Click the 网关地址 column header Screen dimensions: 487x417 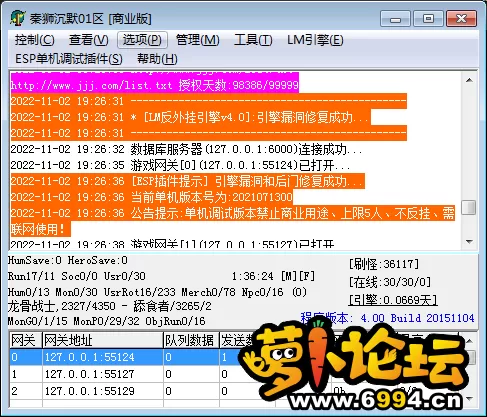(103, 340)
